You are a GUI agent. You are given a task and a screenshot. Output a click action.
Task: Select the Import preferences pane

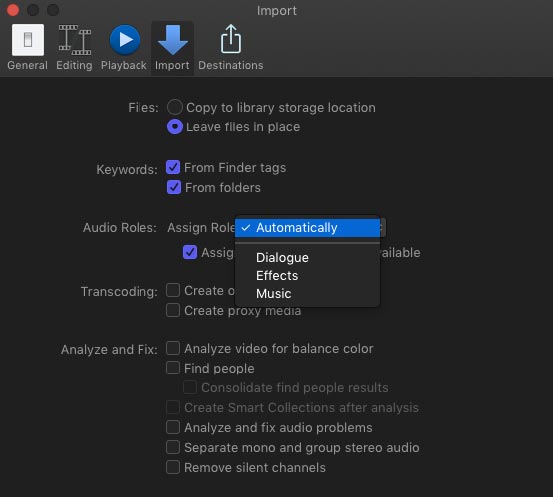(x=172, y=48)
